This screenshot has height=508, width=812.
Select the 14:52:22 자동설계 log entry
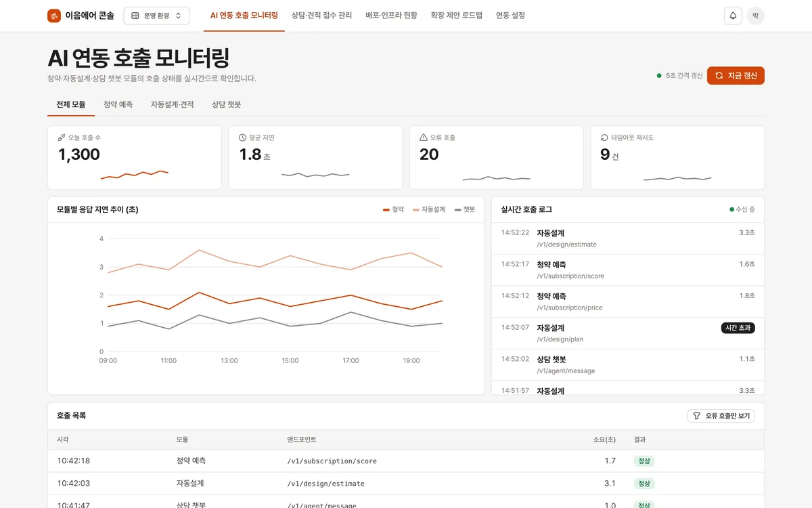(628, 238)
